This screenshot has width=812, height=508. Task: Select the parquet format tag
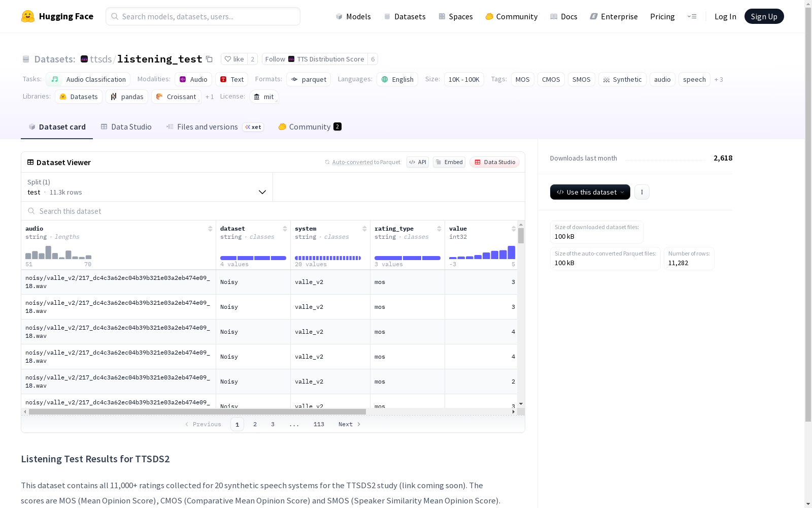tap(309, 79)
